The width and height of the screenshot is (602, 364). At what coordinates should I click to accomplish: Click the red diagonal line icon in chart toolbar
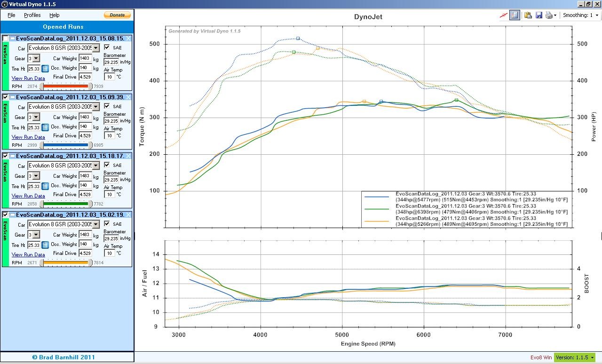tap(503, 15)
